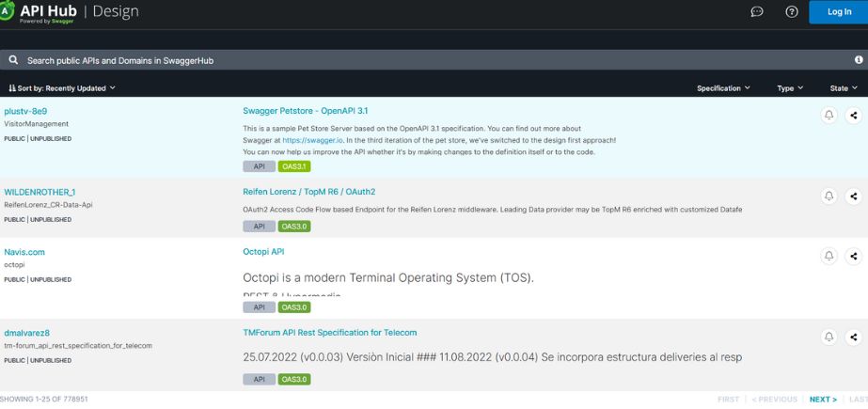
Task: Click API tag in TMForum row
Action: 259,379
